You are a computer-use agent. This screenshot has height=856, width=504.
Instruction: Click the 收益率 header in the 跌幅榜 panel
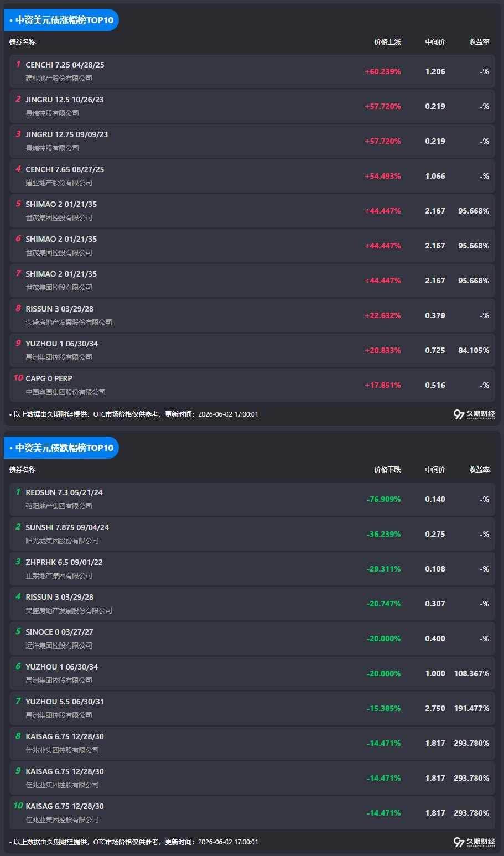point(479,470)
